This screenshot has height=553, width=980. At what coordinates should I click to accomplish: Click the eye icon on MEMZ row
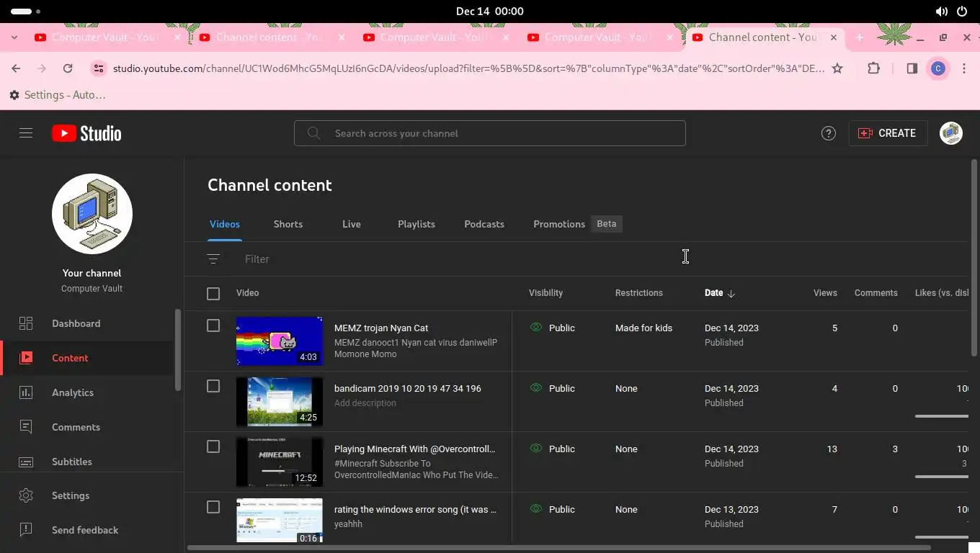coord(535,327)
